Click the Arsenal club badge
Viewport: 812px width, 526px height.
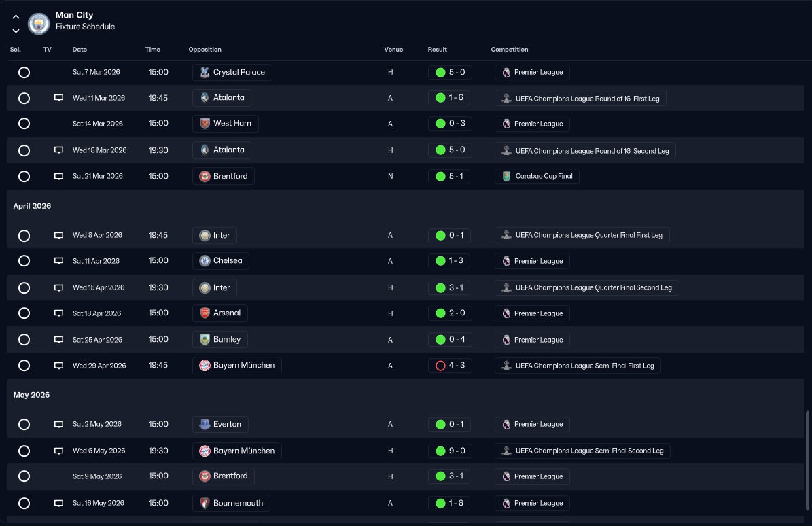[205, 313]
